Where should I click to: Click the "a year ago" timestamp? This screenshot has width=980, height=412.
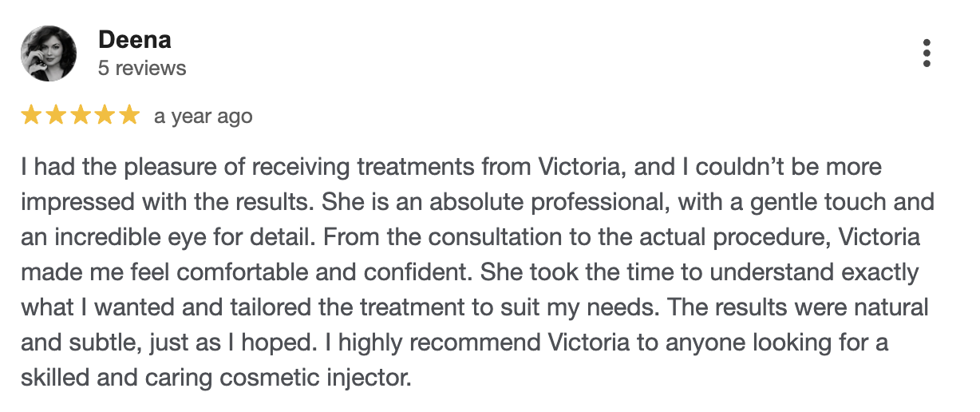click(203, 117)
